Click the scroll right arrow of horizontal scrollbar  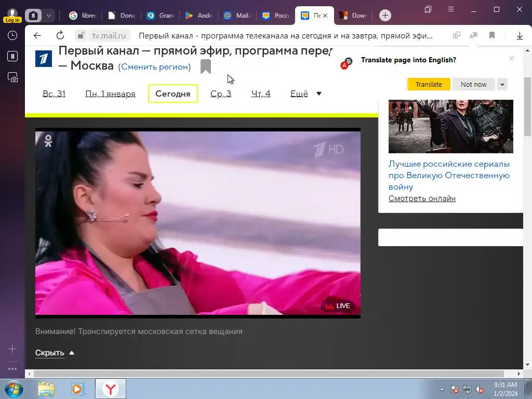(519, 374)
